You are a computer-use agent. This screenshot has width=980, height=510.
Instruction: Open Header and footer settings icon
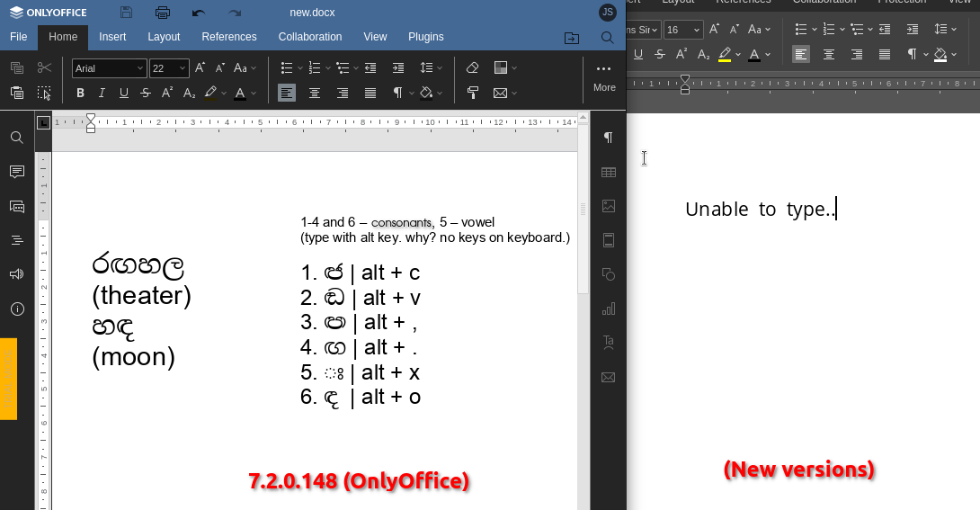[x=608, y=240]
